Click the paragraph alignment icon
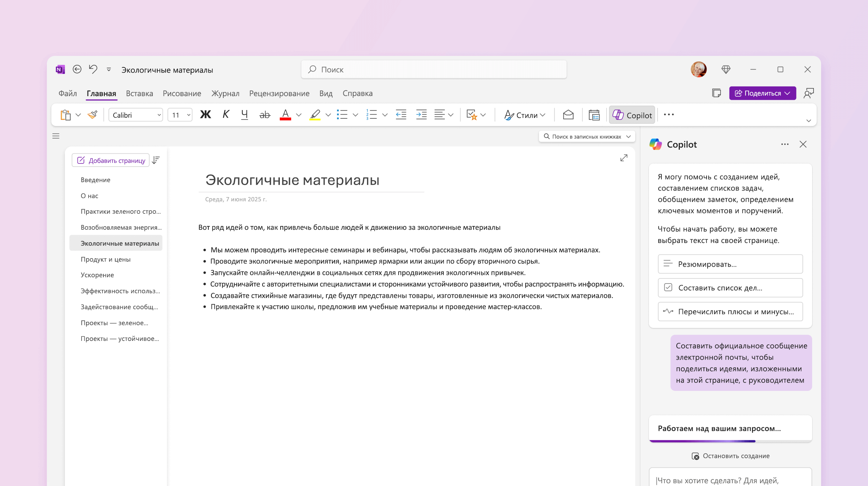 point(440,115)
